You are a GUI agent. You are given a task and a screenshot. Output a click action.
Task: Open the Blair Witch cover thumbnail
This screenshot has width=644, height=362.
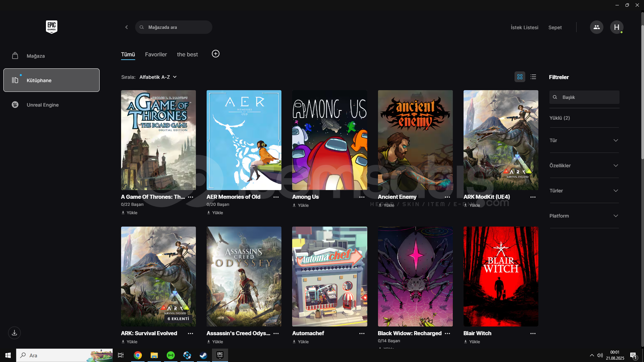(x=501, y=277)
